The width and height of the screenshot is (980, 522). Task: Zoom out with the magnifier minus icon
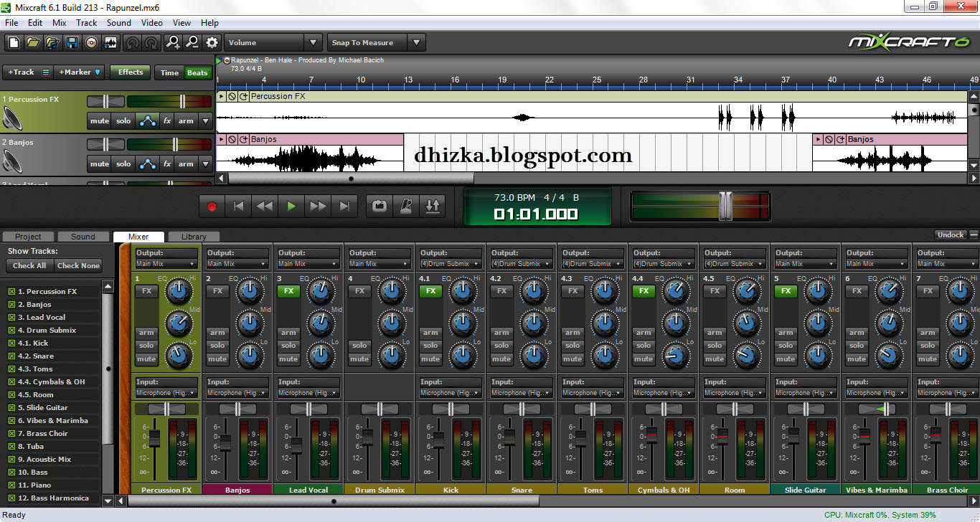(x=192, y=43)
